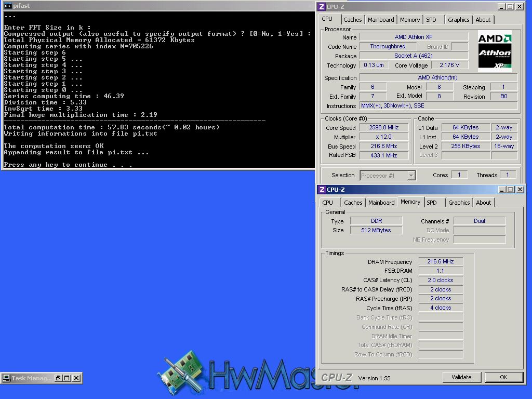Click the CPU-Z icon in upper window title
The width and height of the screenshot is (532, 399).
click(321, 6)
